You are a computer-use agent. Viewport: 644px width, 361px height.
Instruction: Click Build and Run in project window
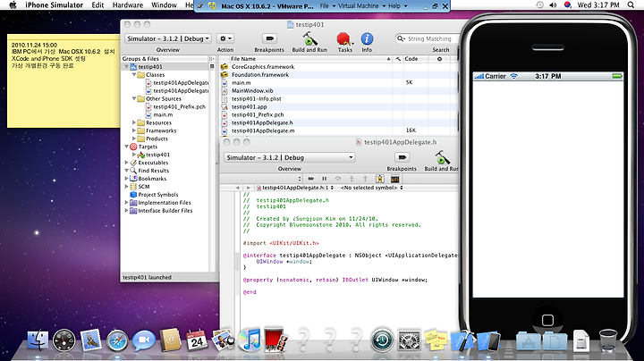(309, 40)
